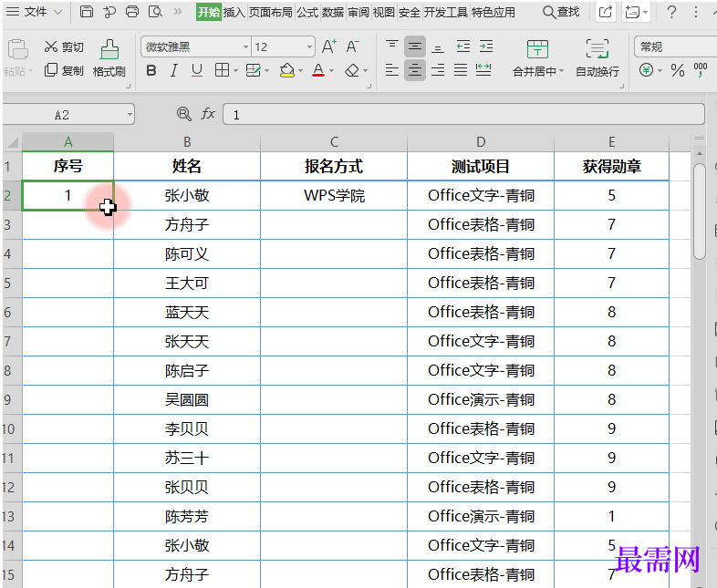Click the Justify alignment icon
The height and width of the screenshot is (588, 717).
coord(461,70)
